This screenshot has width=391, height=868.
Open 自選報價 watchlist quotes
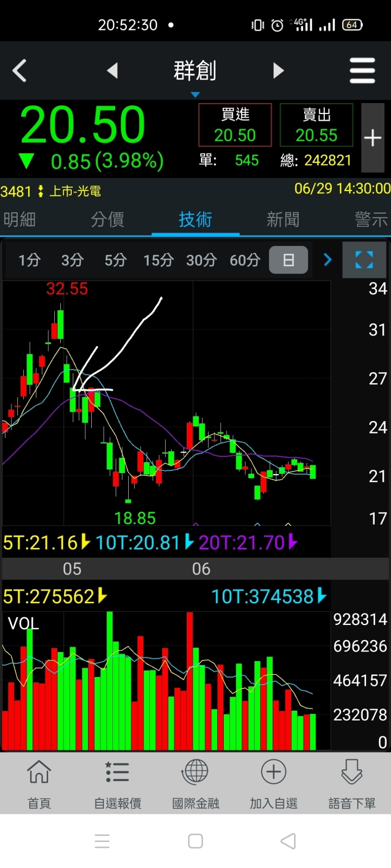coord(117,784)
